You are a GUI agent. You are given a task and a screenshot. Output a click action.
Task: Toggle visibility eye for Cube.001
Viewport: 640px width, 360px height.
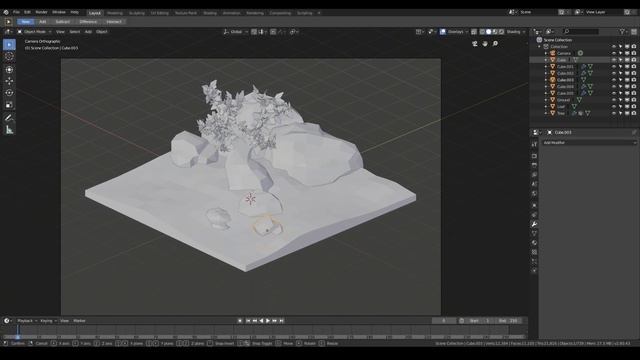click(x=614, y=67)
